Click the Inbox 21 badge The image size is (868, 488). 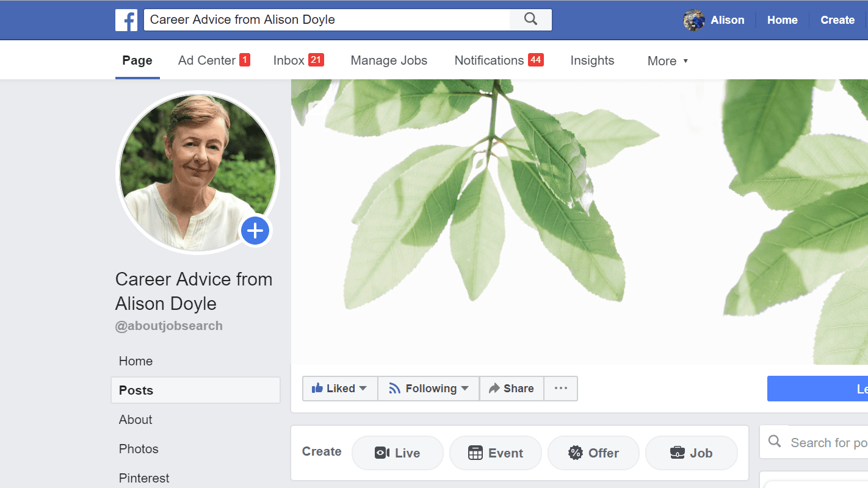[316, 60]
